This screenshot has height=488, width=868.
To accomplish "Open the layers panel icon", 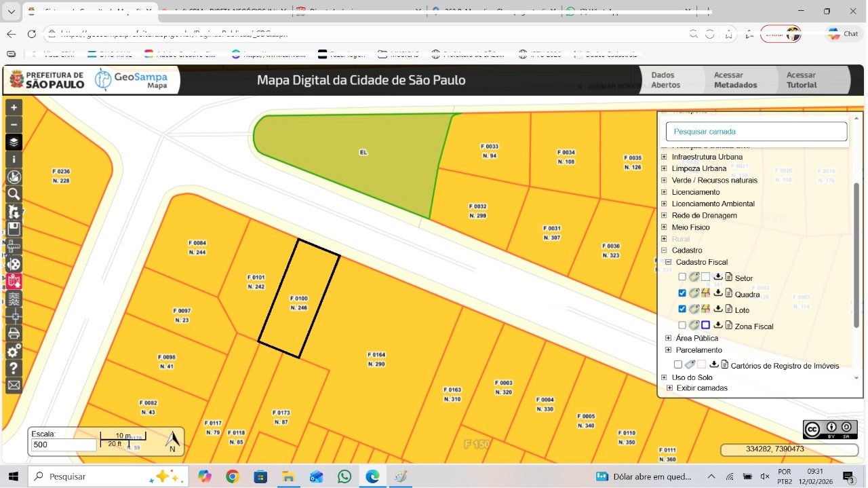I will pyautogui.click(x=14, y=142).
